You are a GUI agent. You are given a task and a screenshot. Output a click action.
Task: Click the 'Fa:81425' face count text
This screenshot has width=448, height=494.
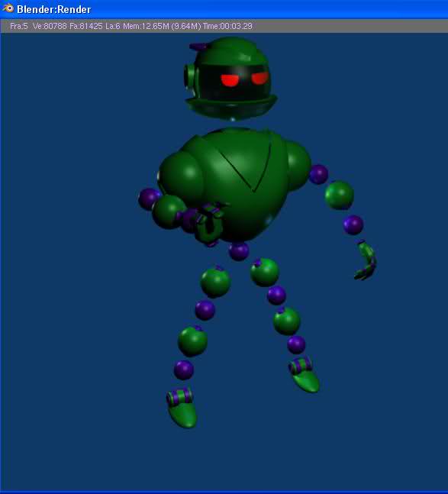86,26
